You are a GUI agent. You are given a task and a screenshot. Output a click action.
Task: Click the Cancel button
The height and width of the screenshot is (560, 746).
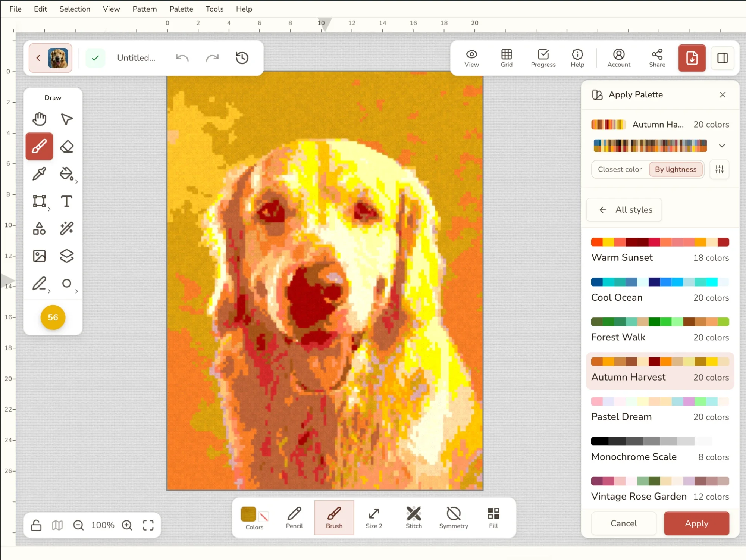click(x=624, y=523)
